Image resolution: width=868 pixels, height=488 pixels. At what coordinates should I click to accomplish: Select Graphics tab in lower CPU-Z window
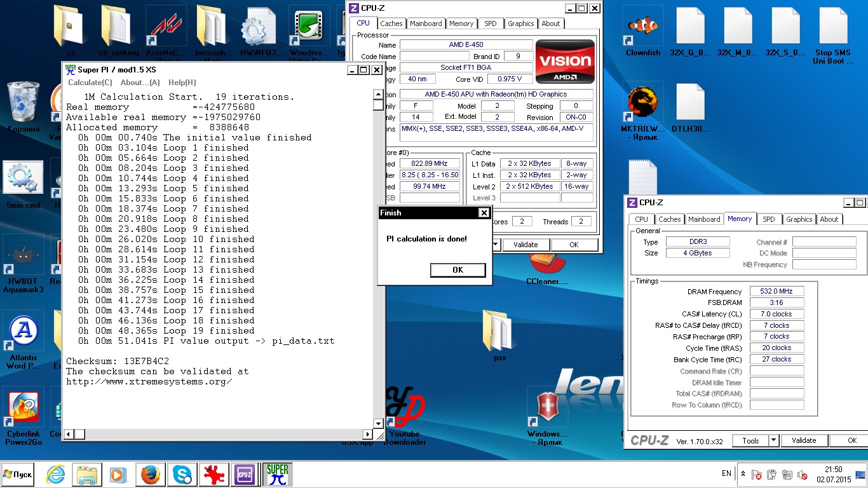coord(799,219)
